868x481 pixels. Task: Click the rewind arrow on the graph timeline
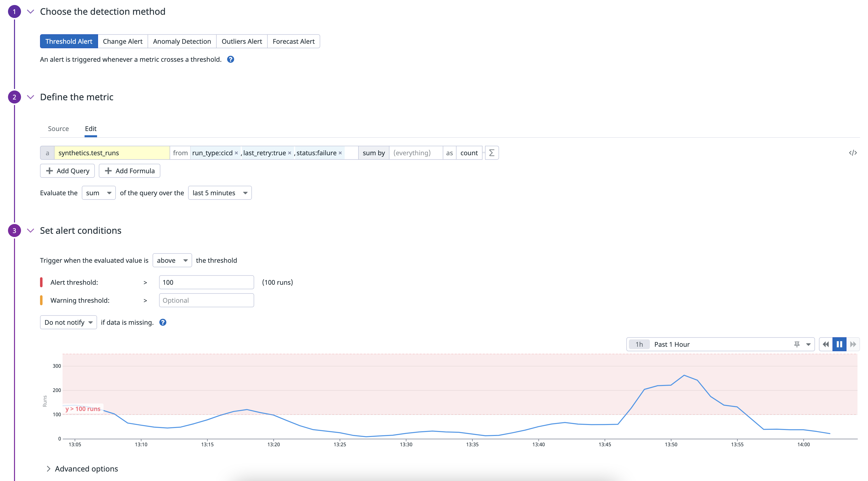(825, 344)
